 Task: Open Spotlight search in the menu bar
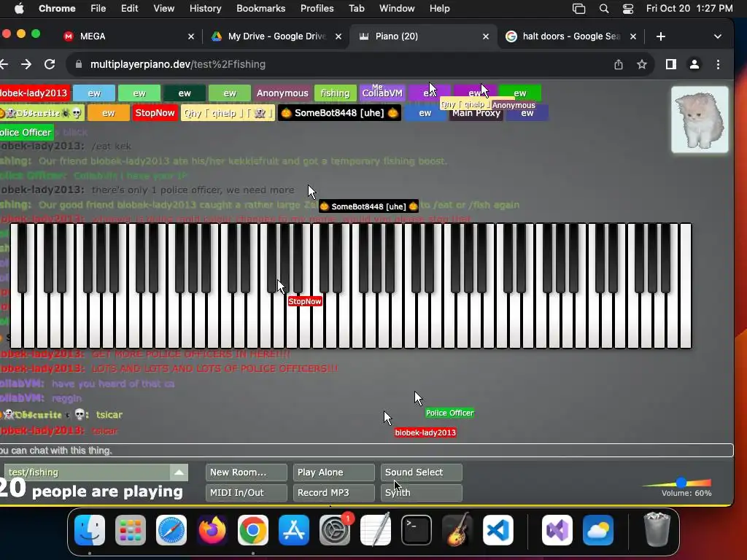[603, 9]
